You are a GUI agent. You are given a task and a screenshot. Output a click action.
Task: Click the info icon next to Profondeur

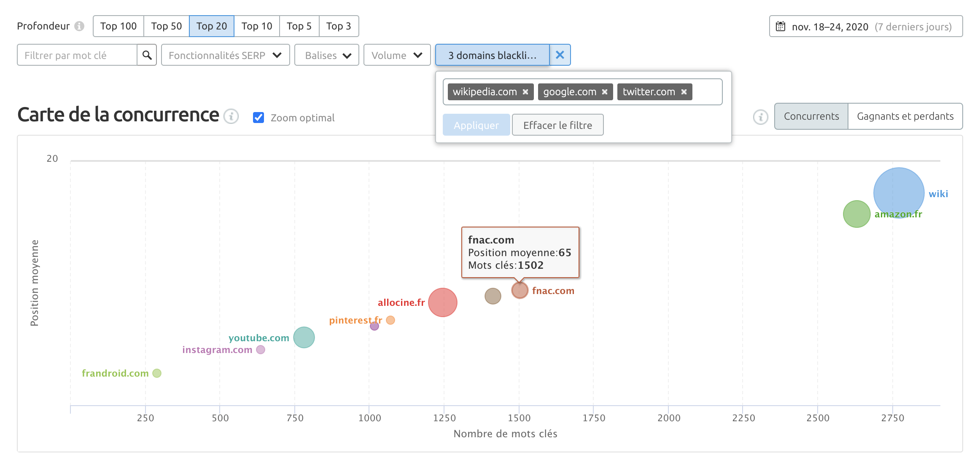click(79, 26)
